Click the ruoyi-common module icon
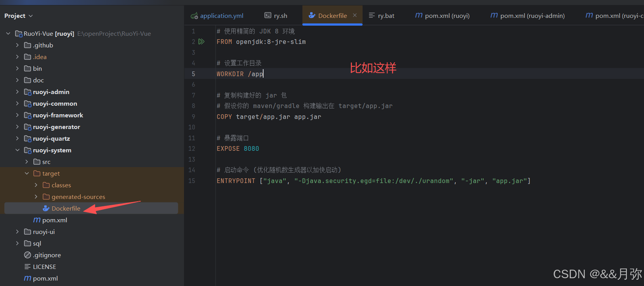Viewport: 644px width, 286px height. (28, 103)
